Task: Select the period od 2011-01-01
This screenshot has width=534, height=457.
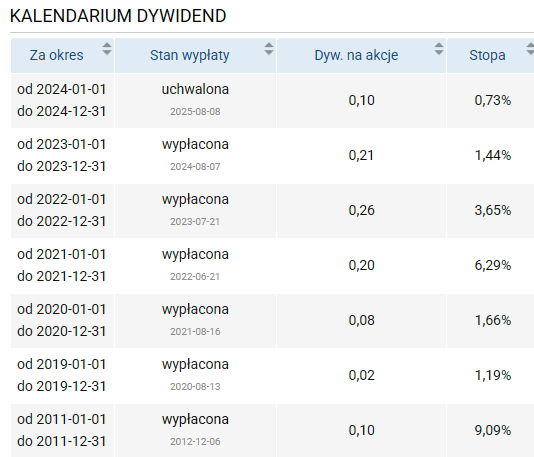Action: click(x=62, y=420)
